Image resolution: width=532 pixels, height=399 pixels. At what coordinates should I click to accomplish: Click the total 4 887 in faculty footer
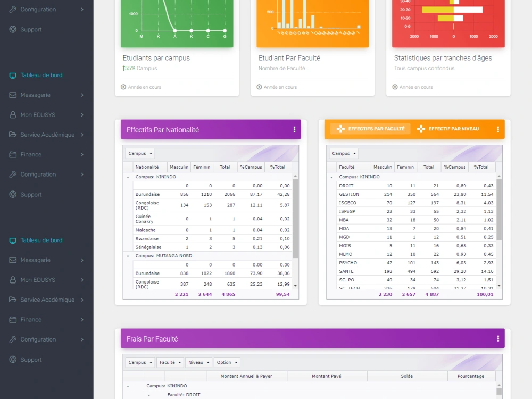[x=432, y=295]
